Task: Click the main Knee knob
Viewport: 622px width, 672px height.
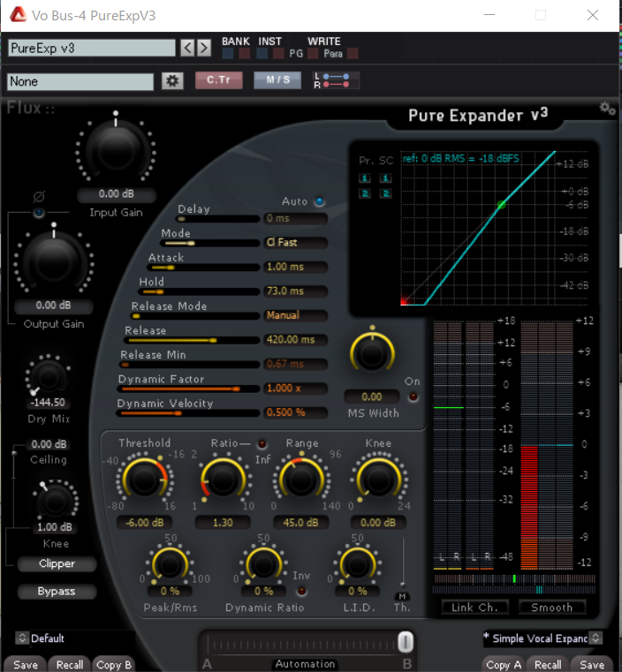Action: point(379,479)
